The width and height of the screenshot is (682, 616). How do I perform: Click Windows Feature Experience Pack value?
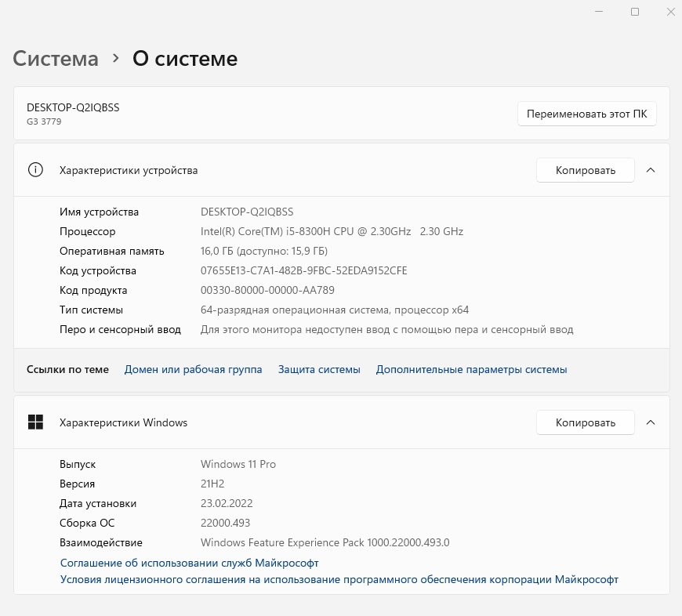pyautogui.click(x=325, y=542)
